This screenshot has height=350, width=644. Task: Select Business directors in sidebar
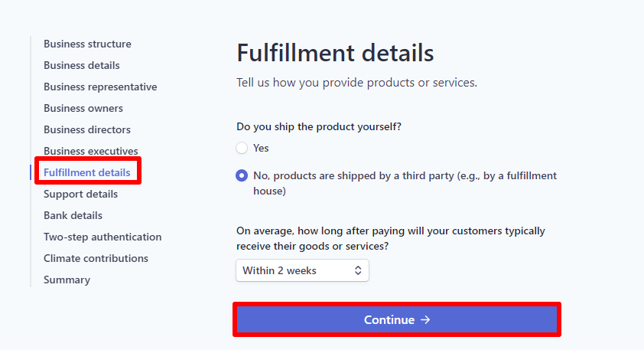pos(87,129)
